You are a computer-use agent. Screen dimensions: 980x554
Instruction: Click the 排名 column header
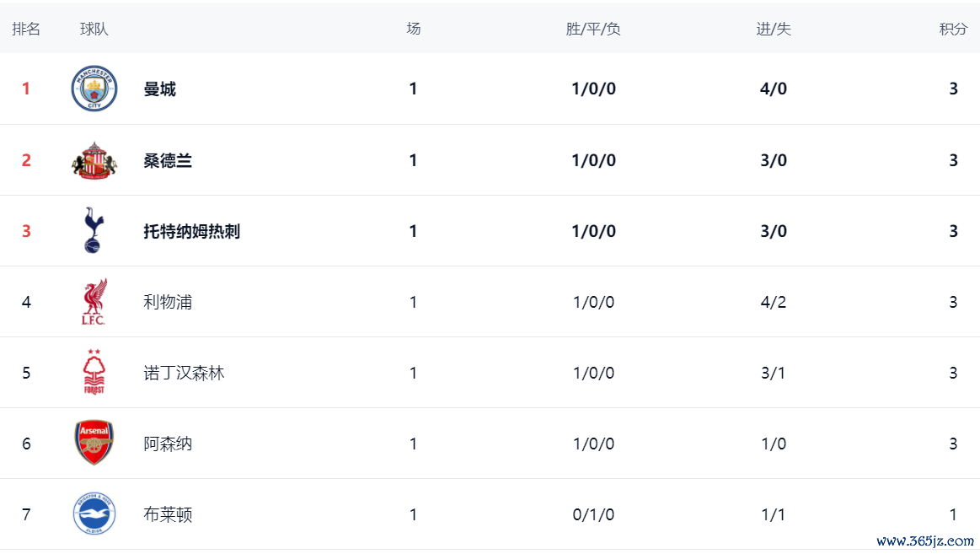(26, 29)
